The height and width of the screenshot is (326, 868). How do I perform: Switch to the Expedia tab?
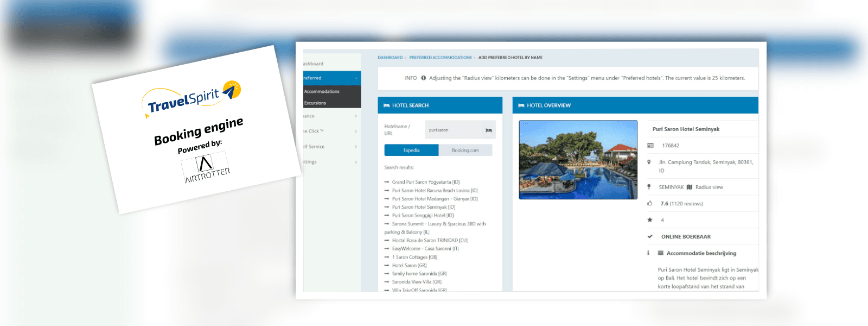click(411, 150)
